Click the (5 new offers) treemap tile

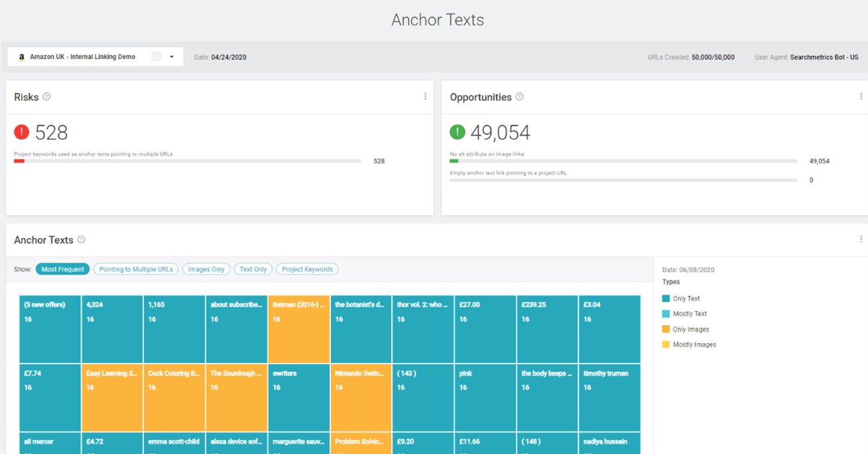tap(50, 329)
